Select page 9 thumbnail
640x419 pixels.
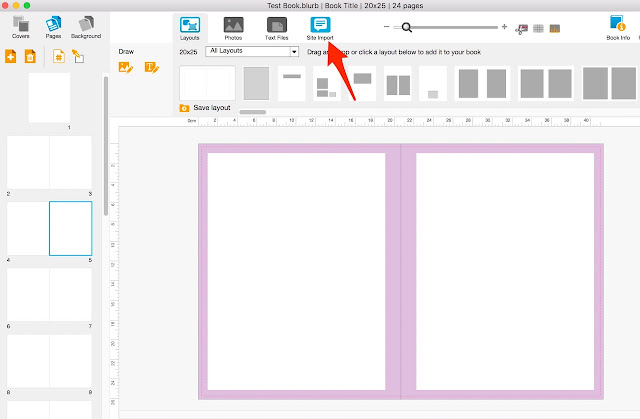(71, 361)
